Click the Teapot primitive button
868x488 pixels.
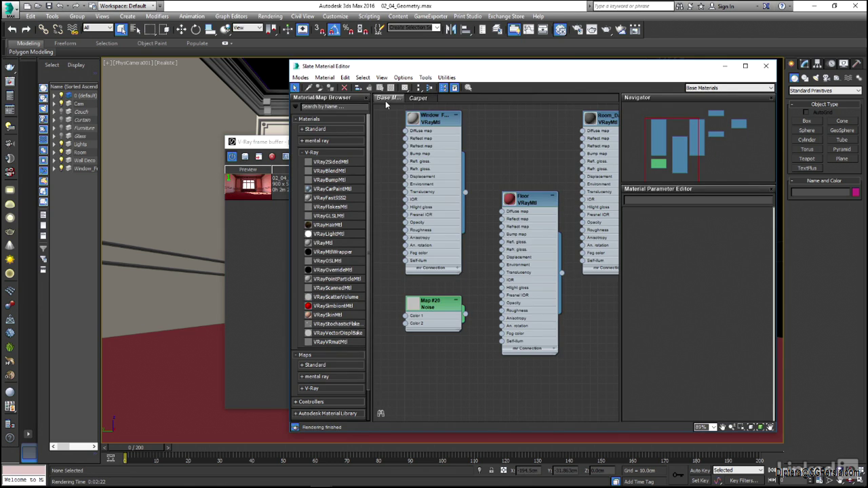[807, 159]
